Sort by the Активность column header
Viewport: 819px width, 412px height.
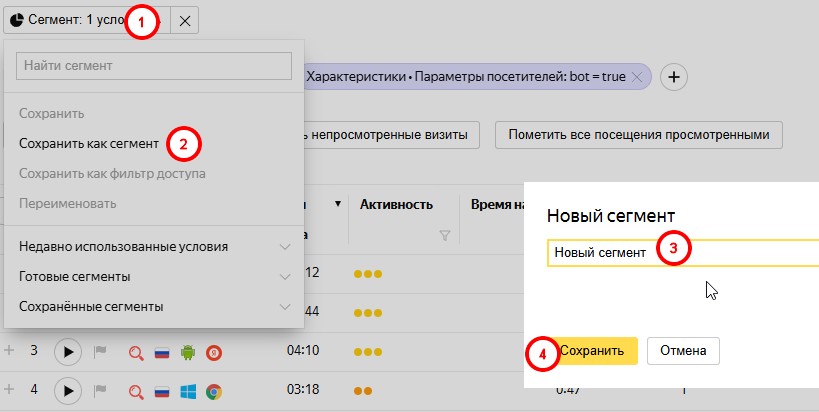coord(396,204)
